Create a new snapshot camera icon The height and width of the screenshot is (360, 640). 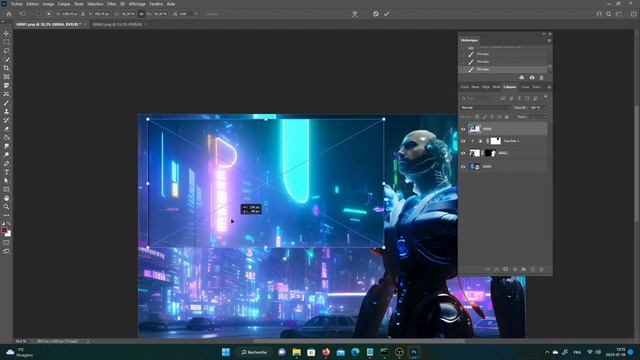click(x=532, y=77)
